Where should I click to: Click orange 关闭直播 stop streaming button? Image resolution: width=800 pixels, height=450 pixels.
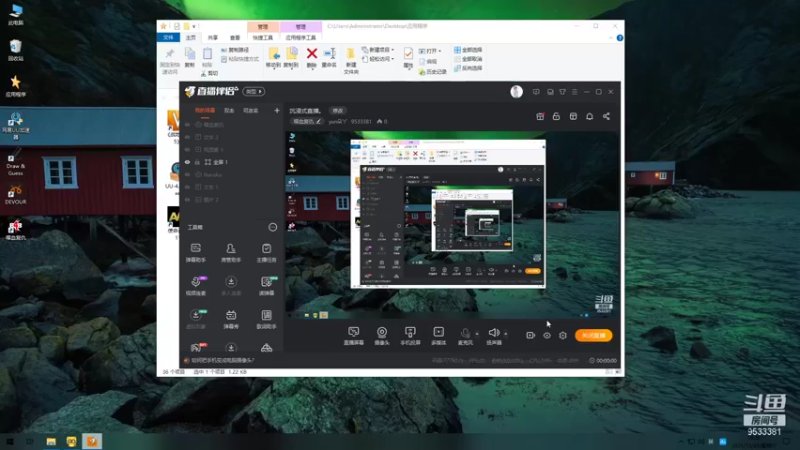[x=593, y=335]
